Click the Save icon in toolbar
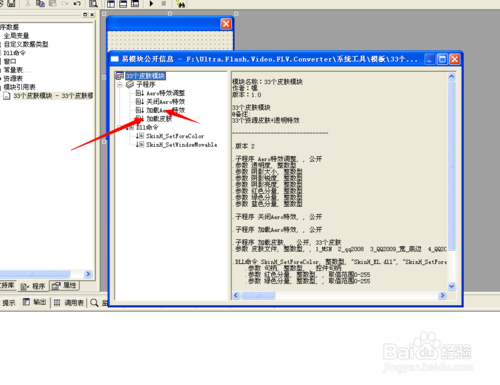 [x=11, y=3]
